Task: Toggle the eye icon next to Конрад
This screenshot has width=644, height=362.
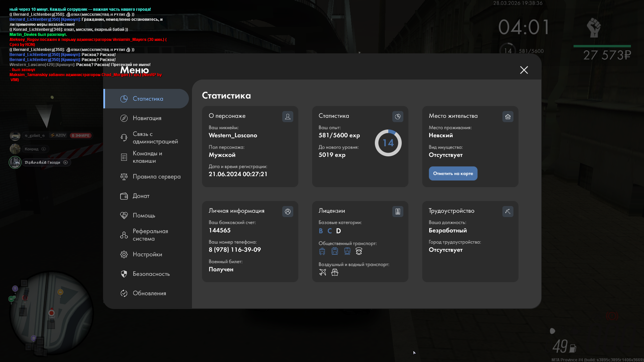Action: pos(44,149)
